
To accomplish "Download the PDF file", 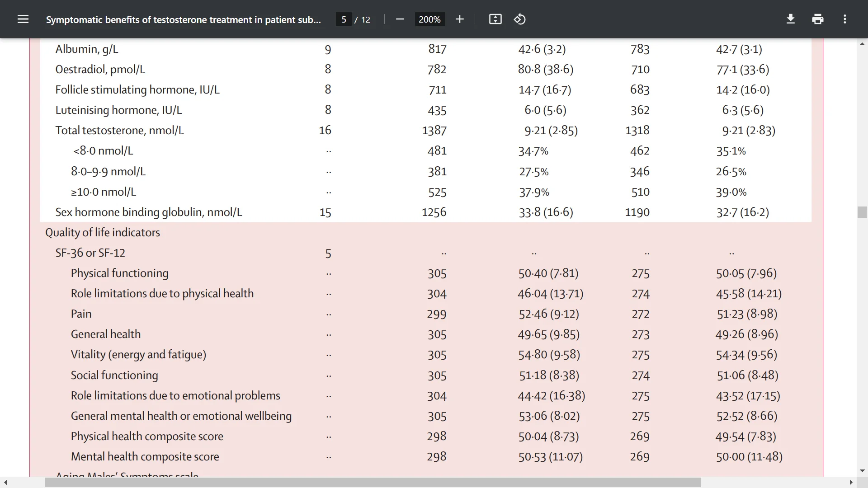I will click(x=791, y=19).
